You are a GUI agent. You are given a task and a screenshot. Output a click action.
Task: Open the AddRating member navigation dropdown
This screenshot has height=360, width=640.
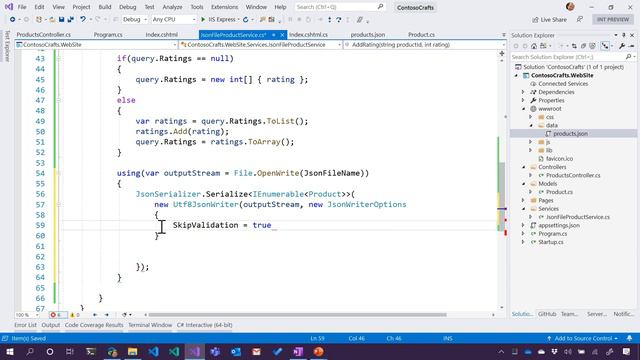click(x=425, y=44)
